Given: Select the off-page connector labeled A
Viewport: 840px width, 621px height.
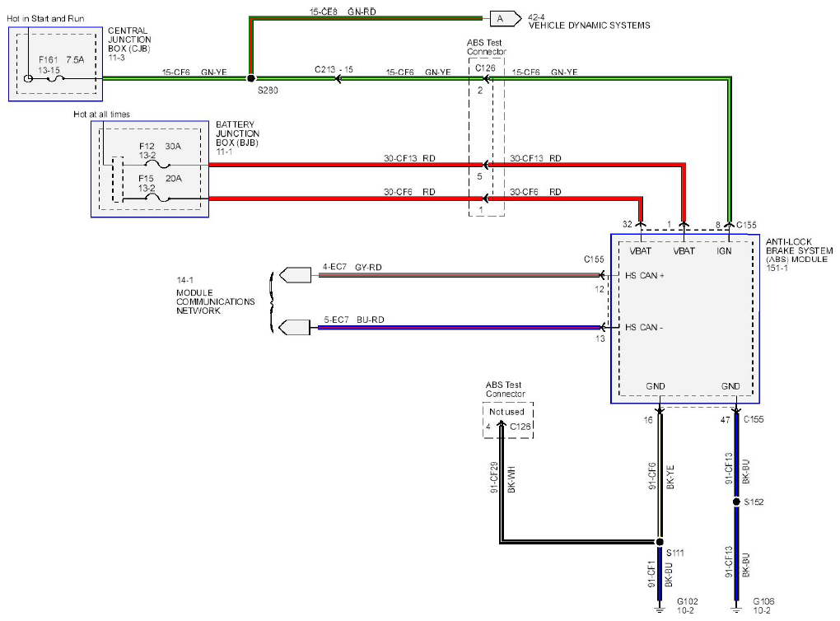Looking at the screenshot, I should click(x=505, y=19).
